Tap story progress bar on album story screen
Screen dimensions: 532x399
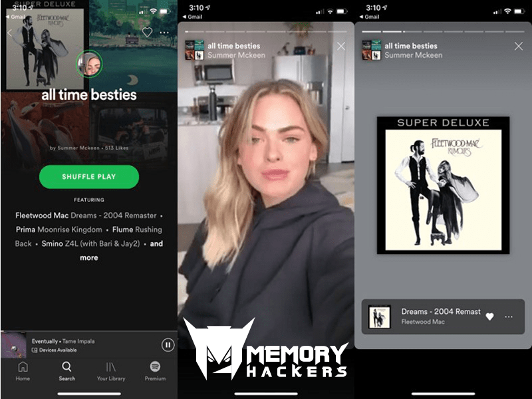click(443, 31)
